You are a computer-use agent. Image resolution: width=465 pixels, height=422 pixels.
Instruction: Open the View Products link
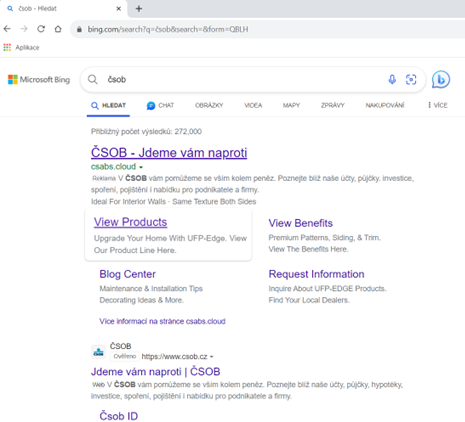point(130,222)
